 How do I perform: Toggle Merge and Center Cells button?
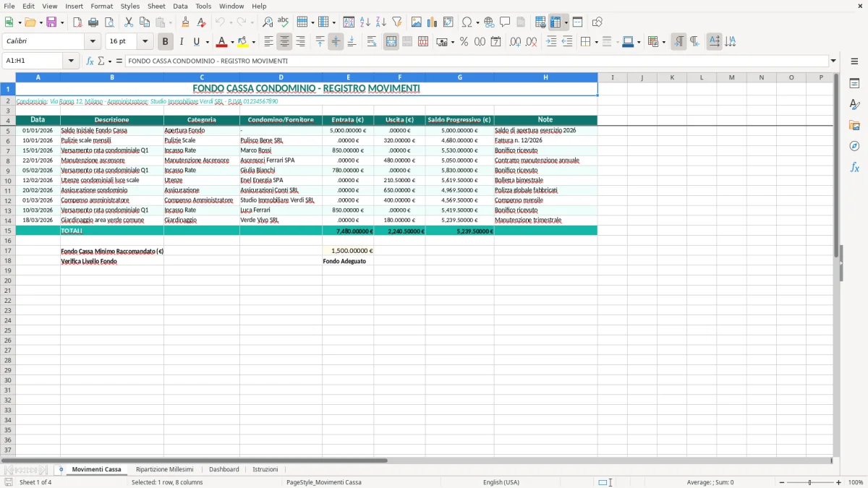point(391,42)
